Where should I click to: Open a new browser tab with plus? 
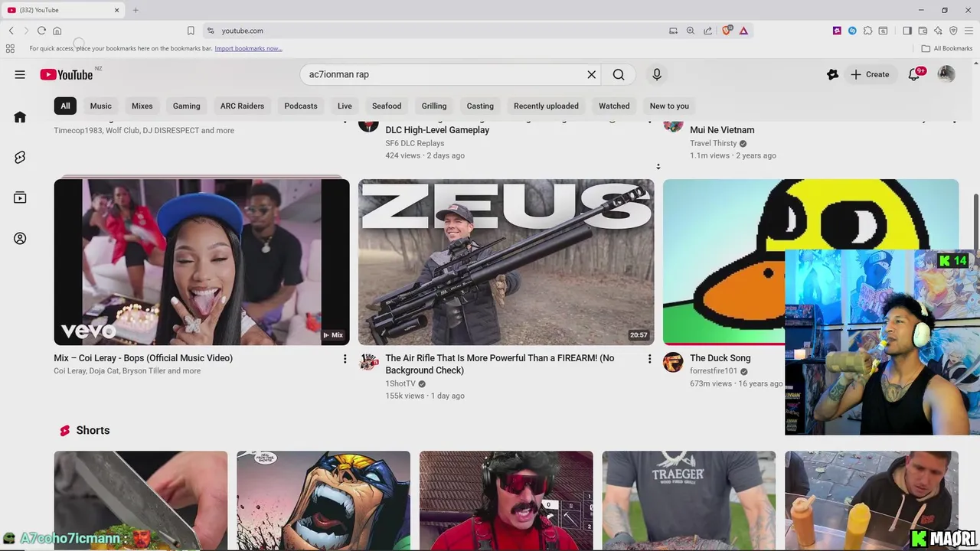pos(136,10)
